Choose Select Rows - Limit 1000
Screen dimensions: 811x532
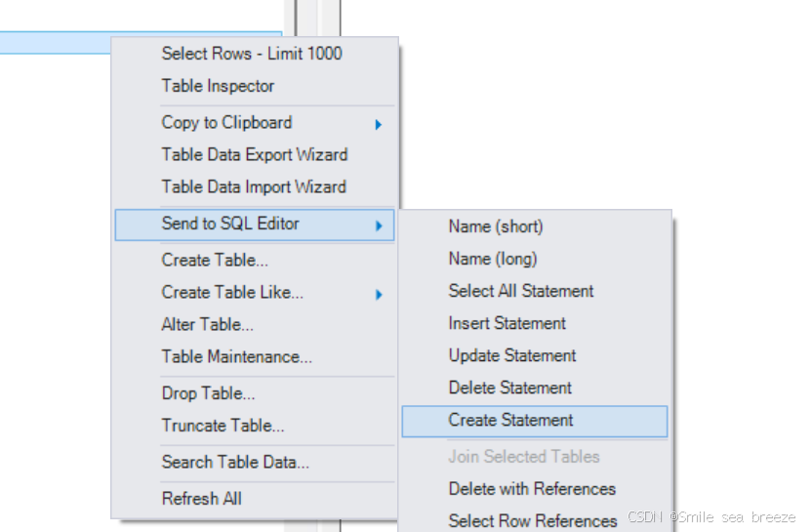click(x=252, y=54)
